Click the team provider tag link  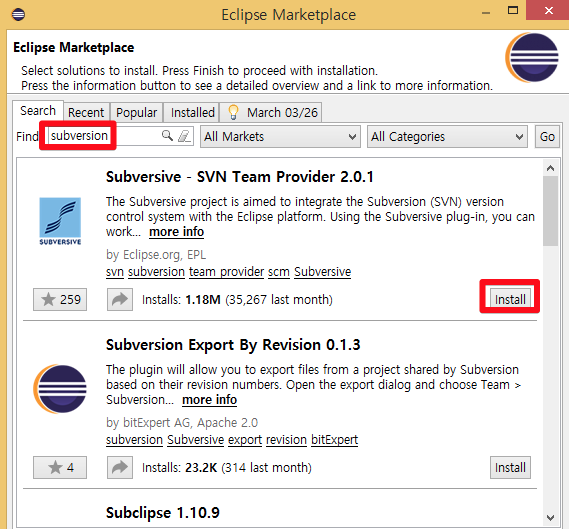[226, 272]
